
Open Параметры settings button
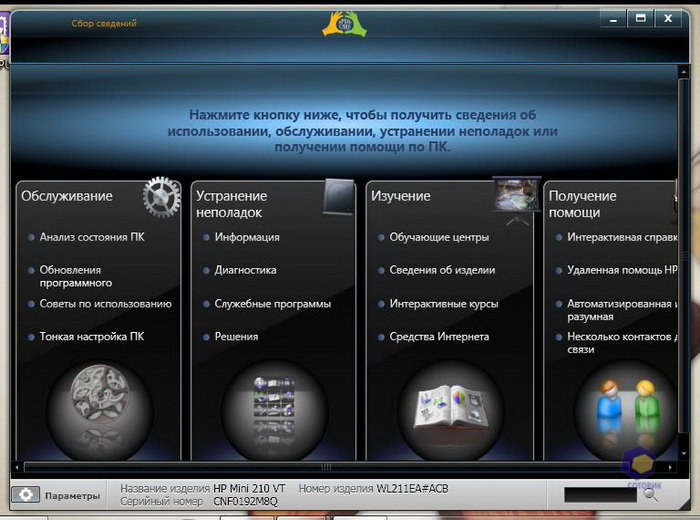59,495
